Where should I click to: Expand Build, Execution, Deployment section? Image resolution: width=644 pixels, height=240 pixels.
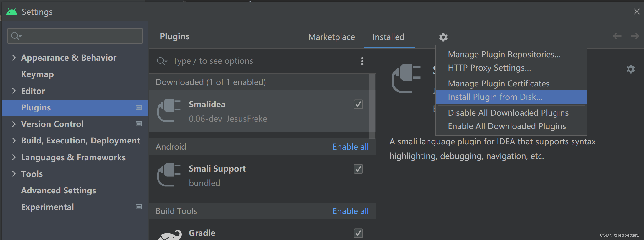pyautogui.click(x=14, y=141)
